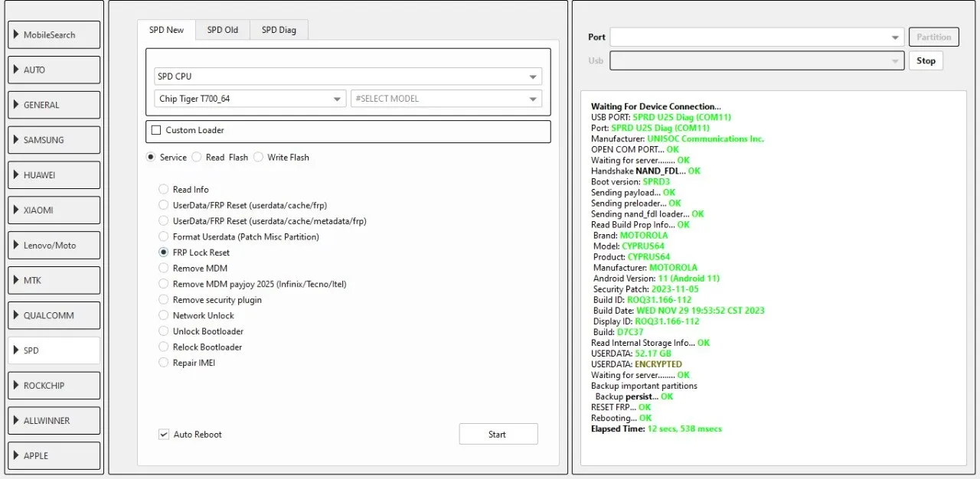Enable the Custom Loader checkbox
The image size is (980, 479).
(156, 130)
